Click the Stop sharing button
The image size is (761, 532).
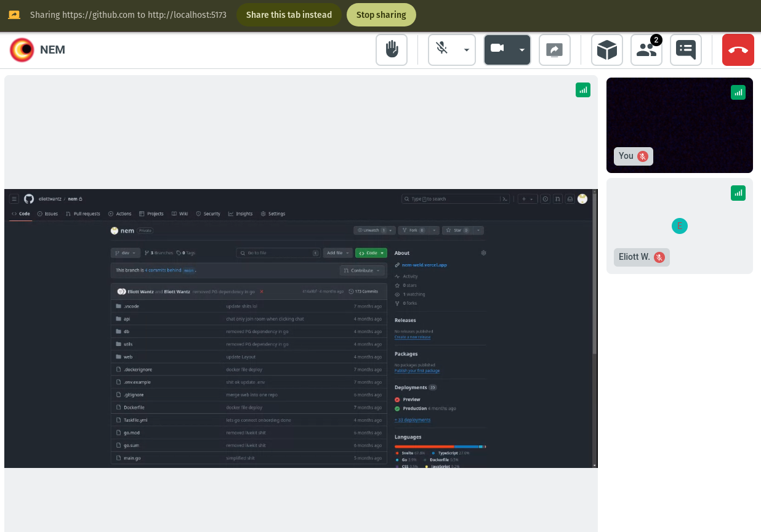(381, 14)
